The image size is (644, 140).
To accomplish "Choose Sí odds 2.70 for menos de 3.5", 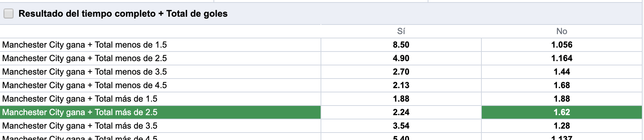I will pyautogui.click(x=401, y=72).
